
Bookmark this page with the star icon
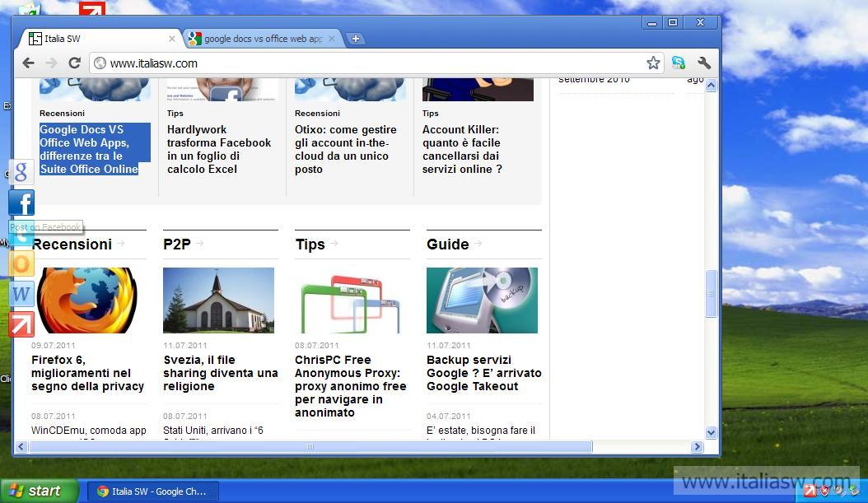point(653,63)
